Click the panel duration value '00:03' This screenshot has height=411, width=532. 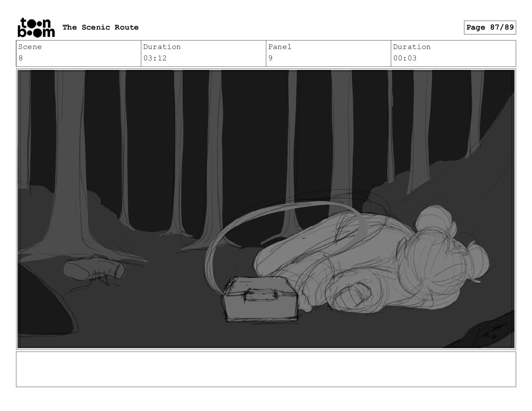[405, 58]
